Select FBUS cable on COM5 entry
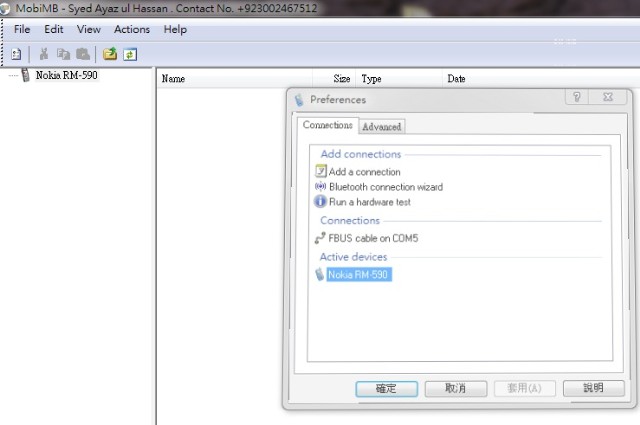Image resolution: width=640 pixels, height=425 pixels. point(373,238)
